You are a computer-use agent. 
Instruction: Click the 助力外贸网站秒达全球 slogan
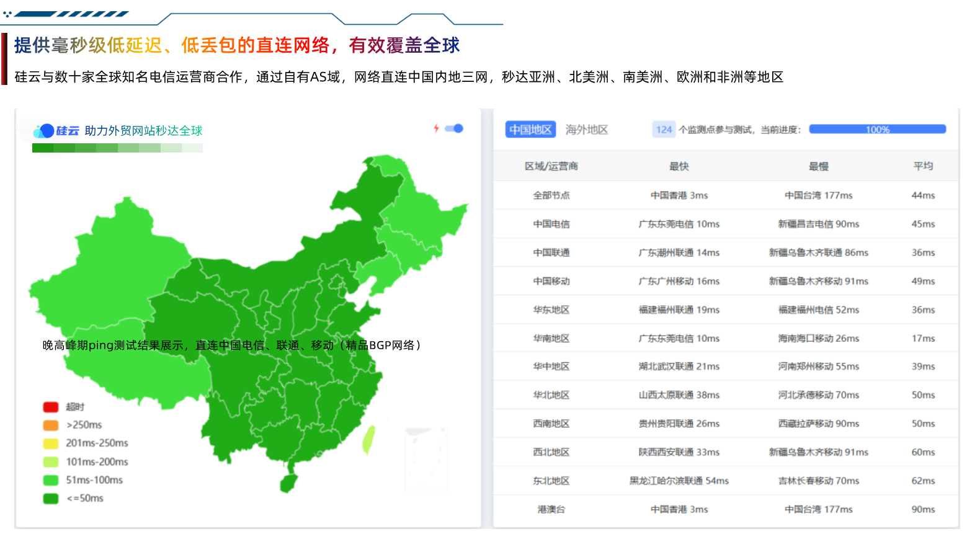click(144, 131)
